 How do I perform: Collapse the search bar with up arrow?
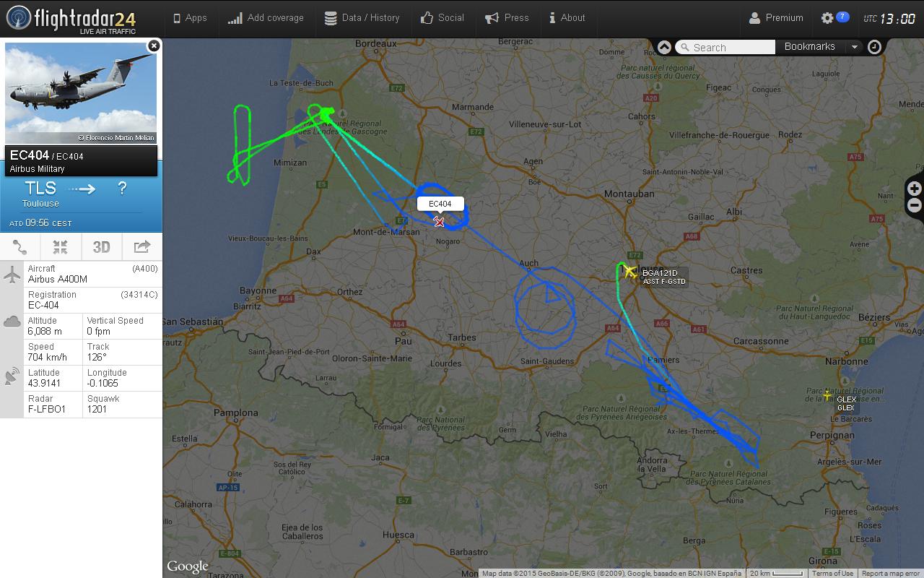pyautogui.click(x=664, y=47)
